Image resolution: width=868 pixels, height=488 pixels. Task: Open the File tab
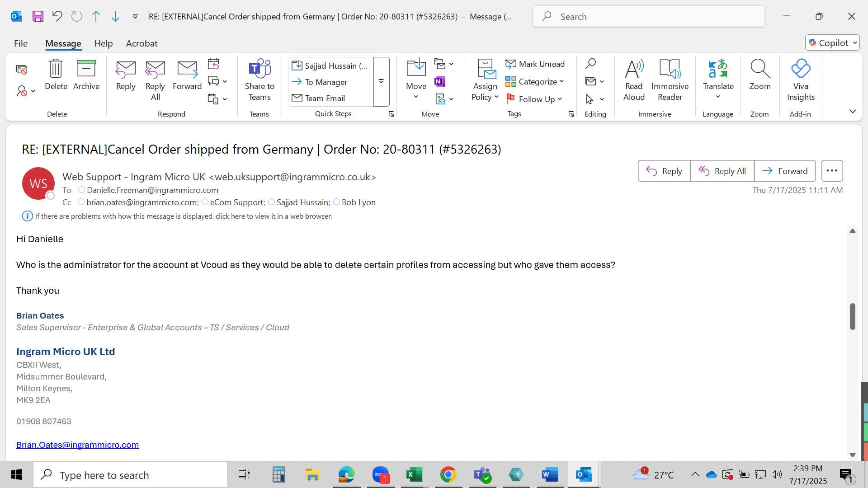[21, 43]
